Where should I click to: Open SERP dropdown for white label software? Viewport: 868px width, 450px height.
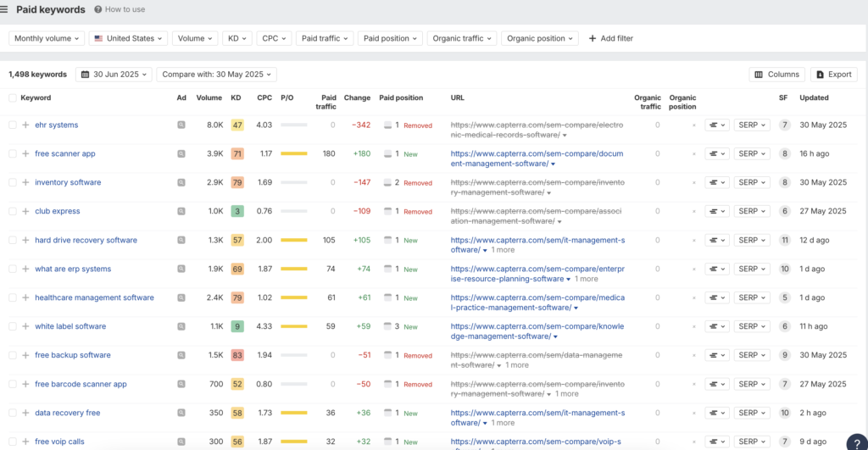tap(752, 326)
